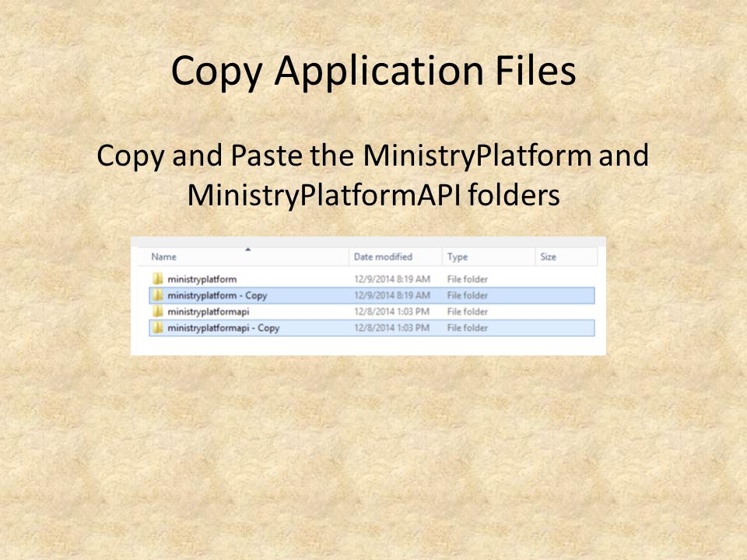Screen dimensions: 747x560
Task: Click the 'Copy Application Files' slide title
Action: pyautogui.click(x=373, y=72)
